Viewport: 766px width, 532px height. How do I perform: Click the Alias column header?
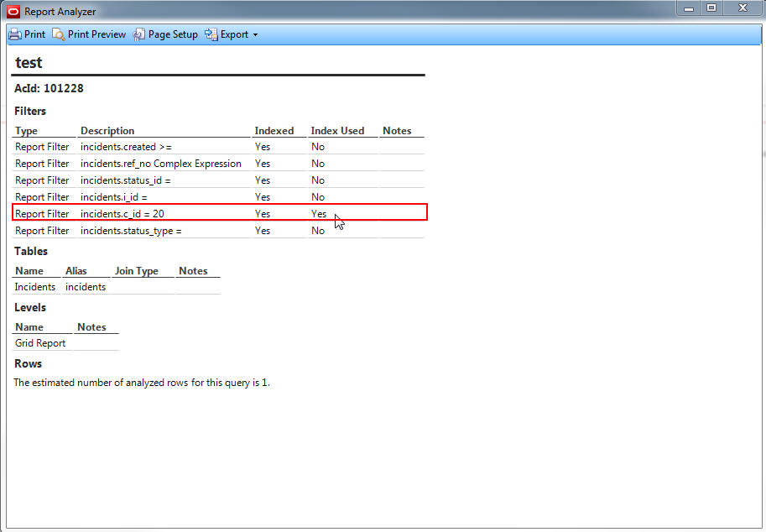(76, 271)
